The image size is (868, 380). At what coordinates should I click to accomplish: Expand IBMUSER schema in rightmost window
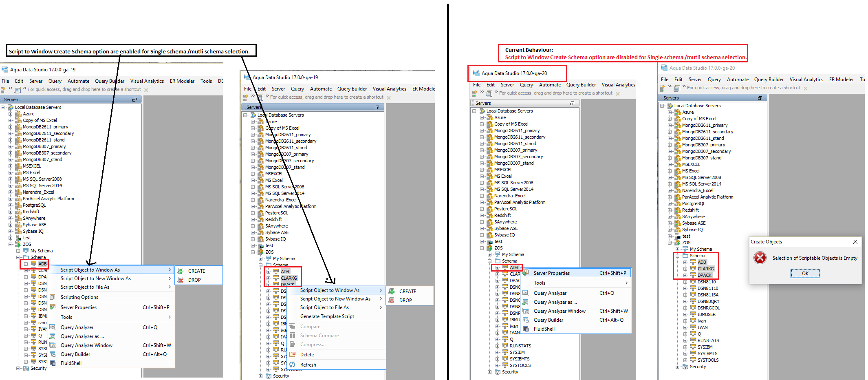[685, 314]
